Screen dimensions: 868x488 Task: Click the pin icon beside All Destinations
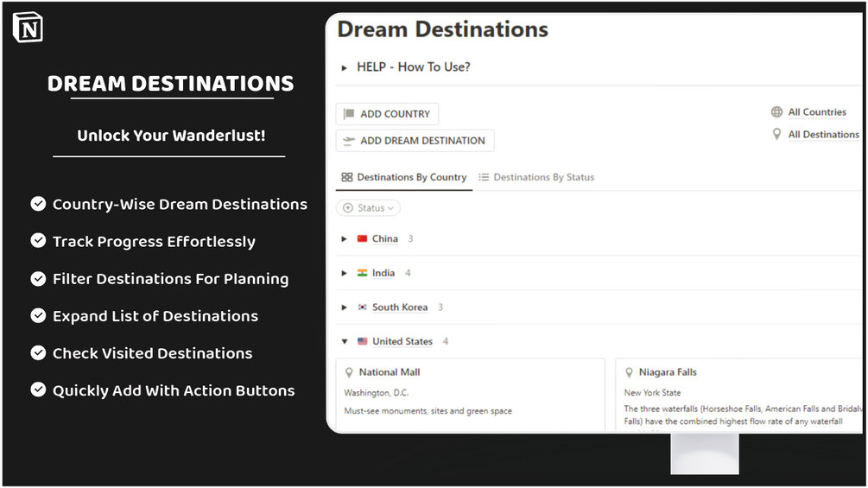click(x=777, y=135)
